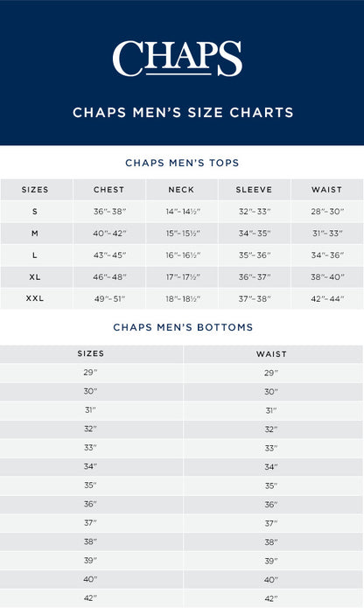364x608 pixels.
Task: Click waist 42" in bottoms waist column
Action: (271, 598)
